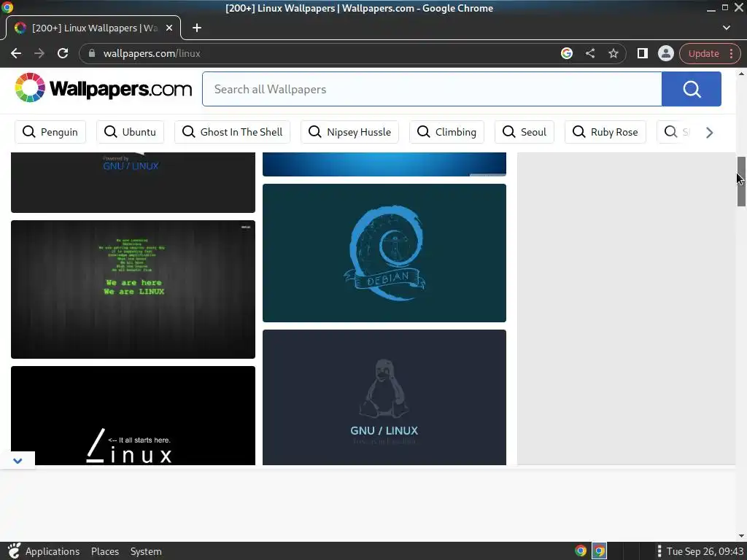
Task: Open Chrome profile avatar
Action: click(665, 53)
